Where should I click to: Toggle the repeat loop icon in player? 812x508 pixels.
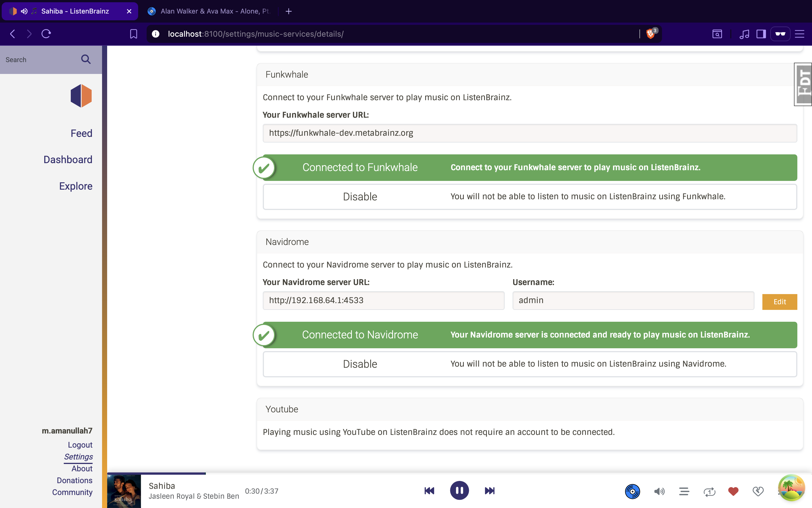pos(709,492)
